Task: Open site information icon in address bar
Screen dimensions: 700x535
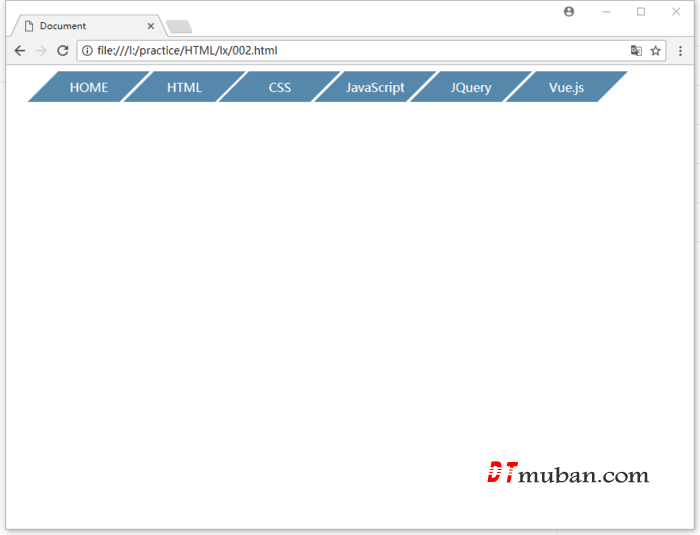Action: coord(87,51)
